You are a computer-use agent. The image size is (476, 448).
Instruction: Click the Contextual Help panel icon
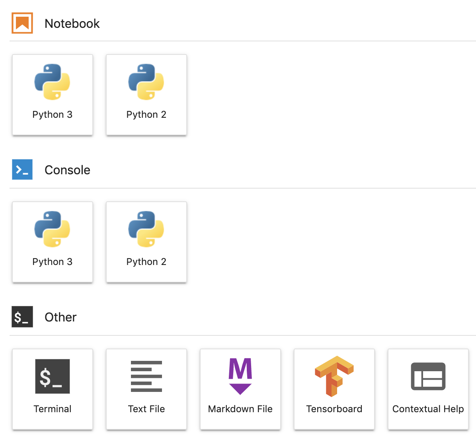pyautogui.click(x=428, y=376)
